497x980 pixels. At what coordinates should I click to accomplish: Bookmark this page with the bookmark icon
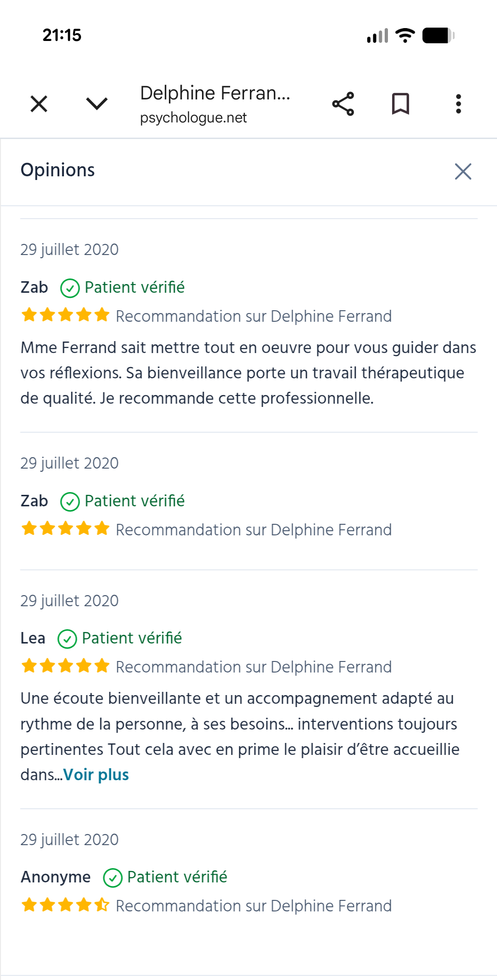pyautogui.click(x=400, y=104)
